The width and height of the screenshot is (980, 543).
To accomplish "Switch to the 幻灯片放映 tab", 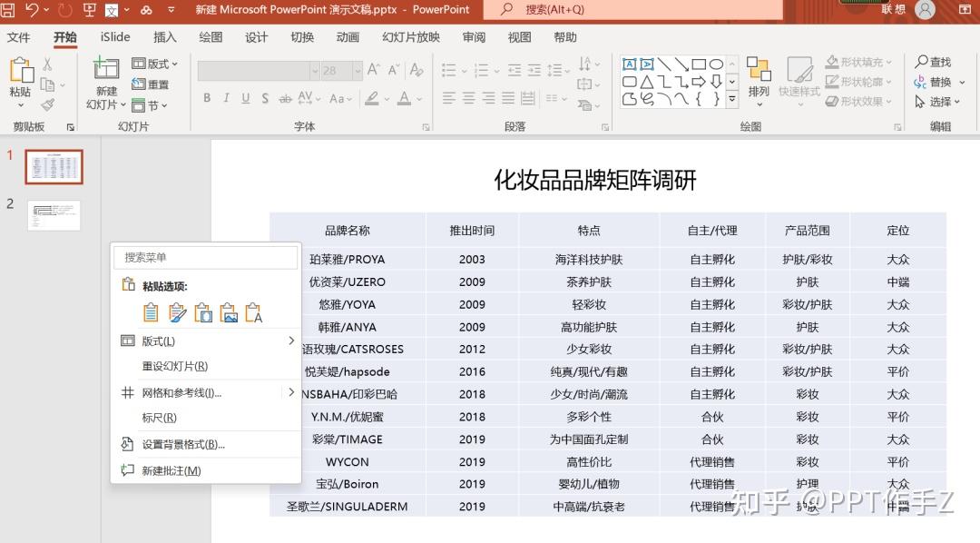I will point(411,37).
